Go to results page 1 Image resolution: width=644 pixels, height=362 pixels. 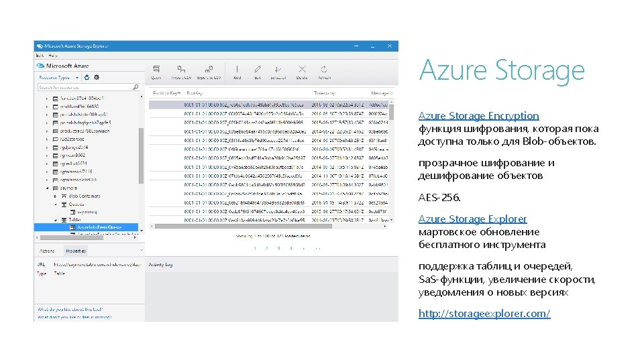pyautogui.click(x=255, y=248)
